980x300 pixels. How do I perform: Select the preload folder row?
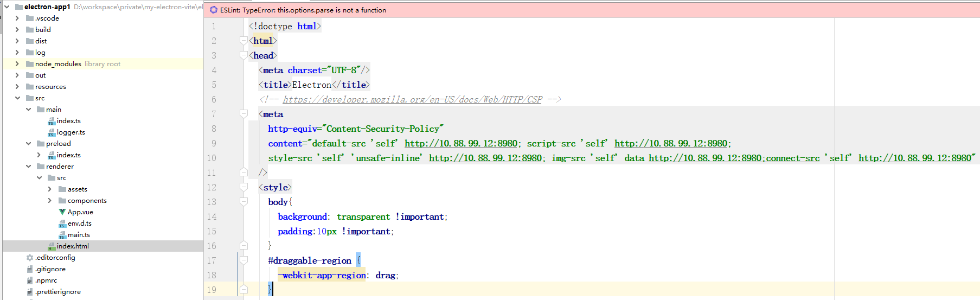pos(103,144)
